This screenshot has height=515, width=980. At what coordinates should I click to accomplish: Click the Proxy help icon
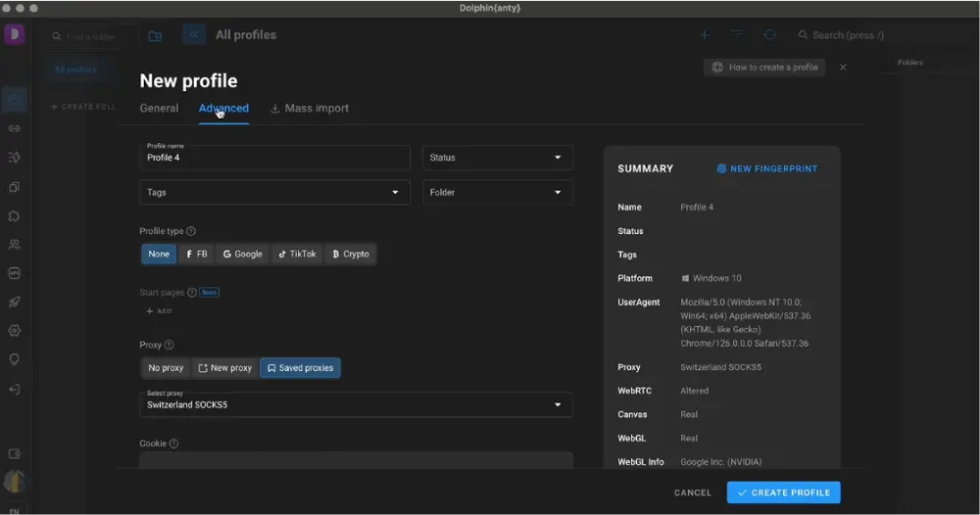[169, 345]
